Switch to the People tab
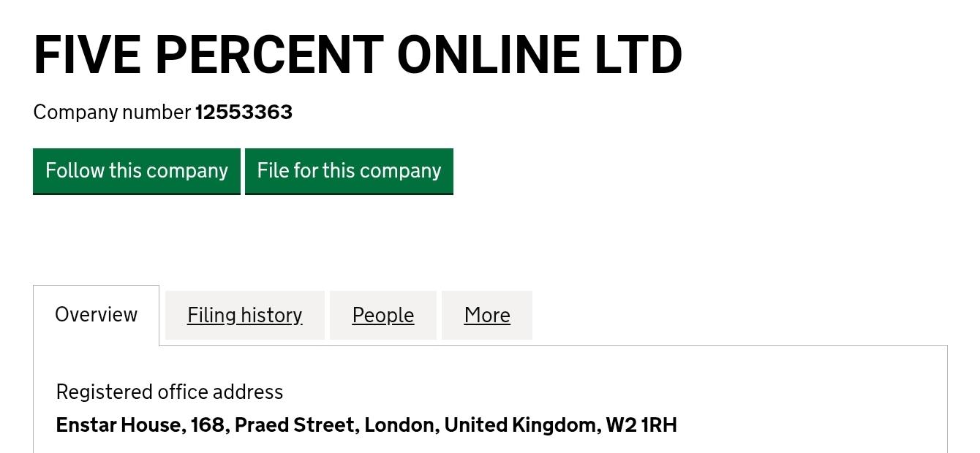Viewport: 980px width, 453px height. tap(382, 315)
